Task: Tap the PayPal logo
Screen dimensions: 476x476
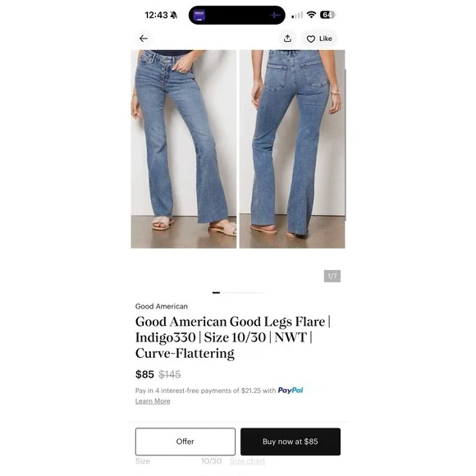Action: (x=291, y=391)
